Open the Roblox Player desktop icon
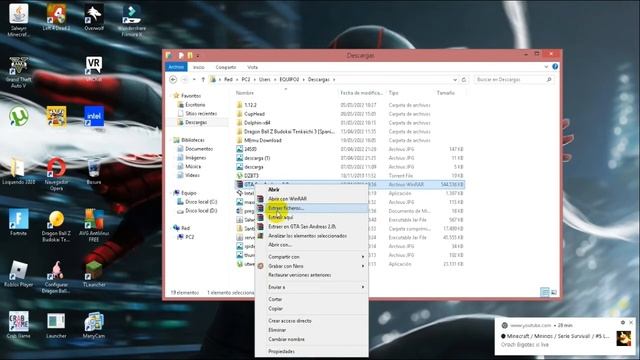The width and height of the screenshot is (640, 360). pyautogui.click(x=18, y=274)
